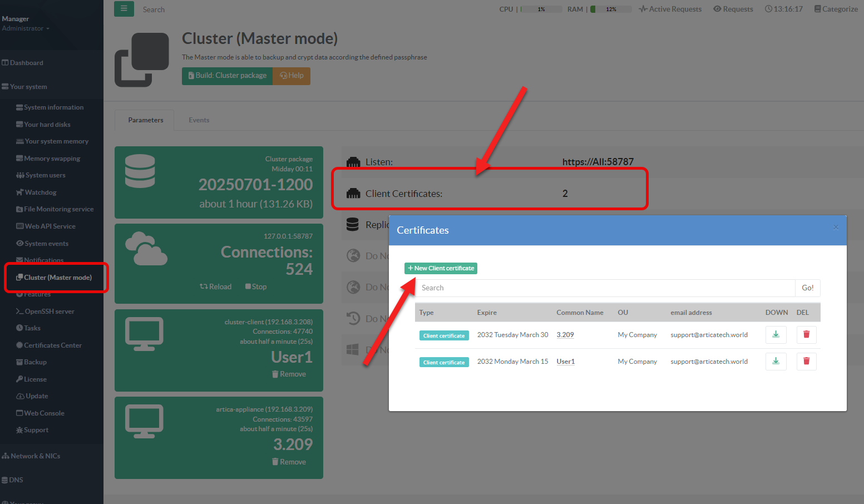Open Build: Cluster package
This screenshot has width=864, height=504.
[x=227, y=76]
